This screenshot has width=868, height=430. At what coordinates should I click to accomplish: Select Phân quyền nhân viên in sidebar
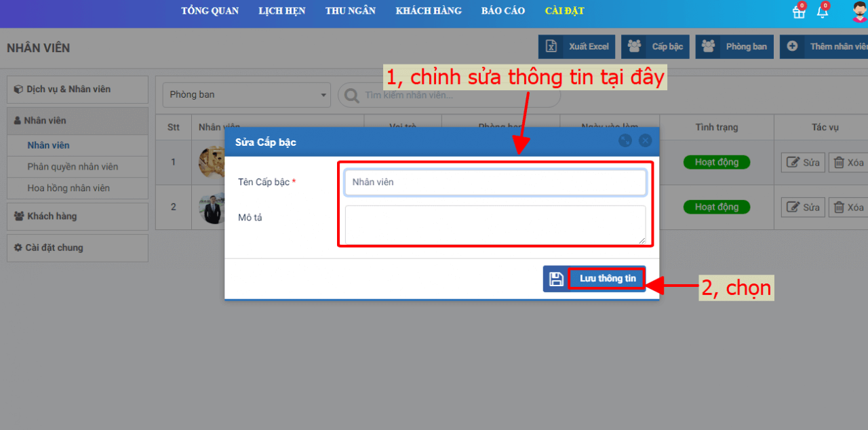coord(73,167)
